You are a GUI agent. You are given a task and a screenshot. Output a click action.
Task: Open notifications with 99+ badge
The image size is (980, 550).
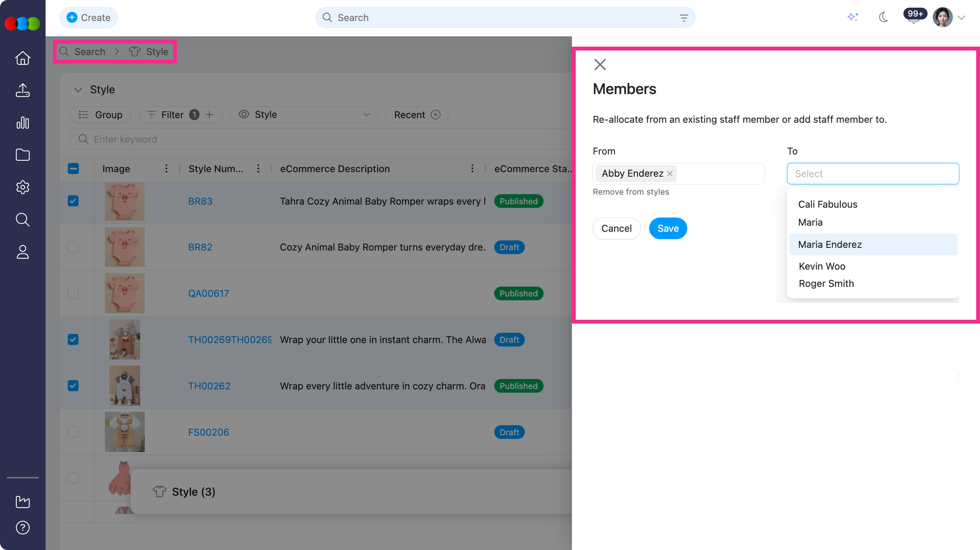(x=915, y=16)
